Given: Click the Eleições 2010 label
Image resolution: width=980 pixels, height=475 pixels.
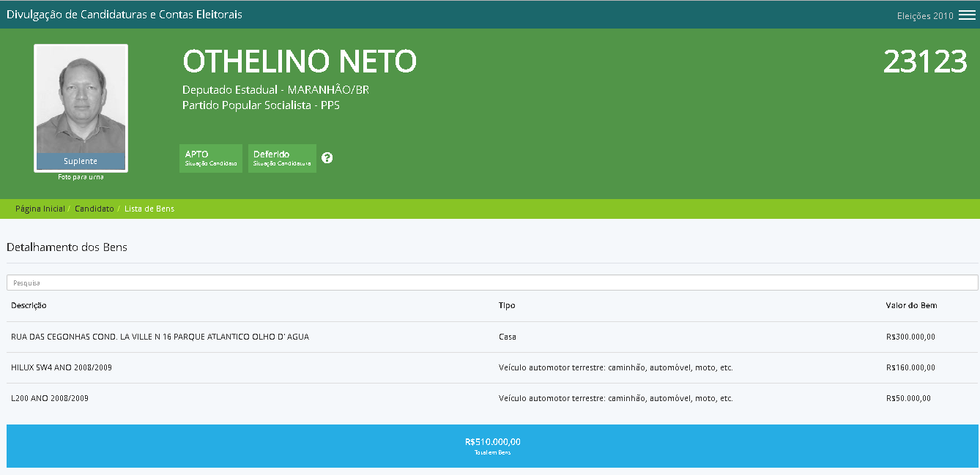Looking at the screenshot, I should point(925,16).
